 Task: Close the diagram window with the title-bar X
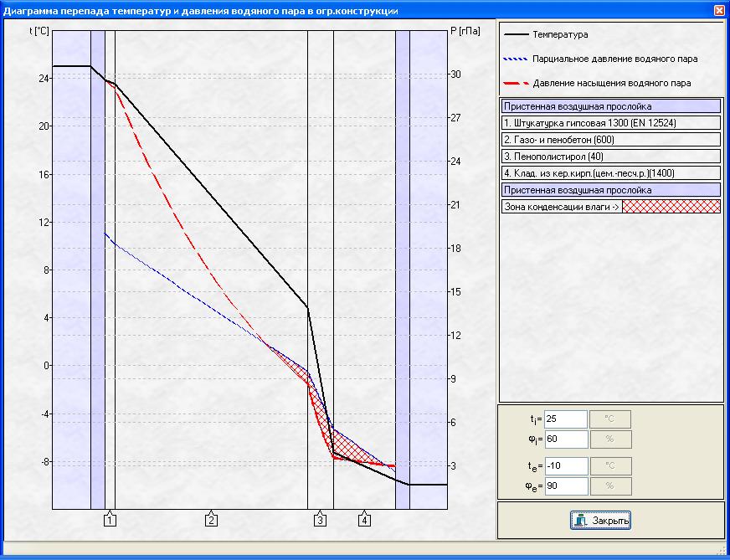pos(719,11)
